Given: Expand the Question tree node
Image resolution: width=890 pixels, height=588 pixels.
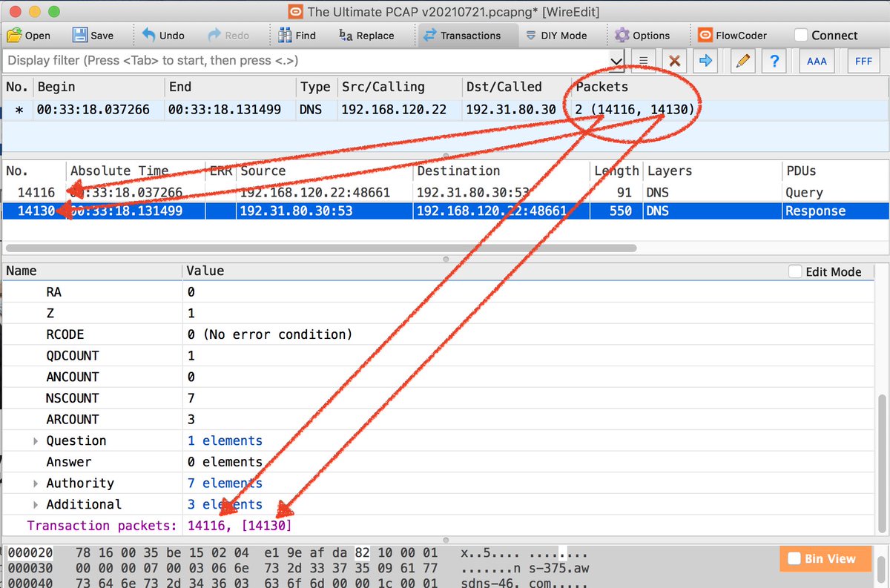Looking at the screenshot, I should coord(36,441).
